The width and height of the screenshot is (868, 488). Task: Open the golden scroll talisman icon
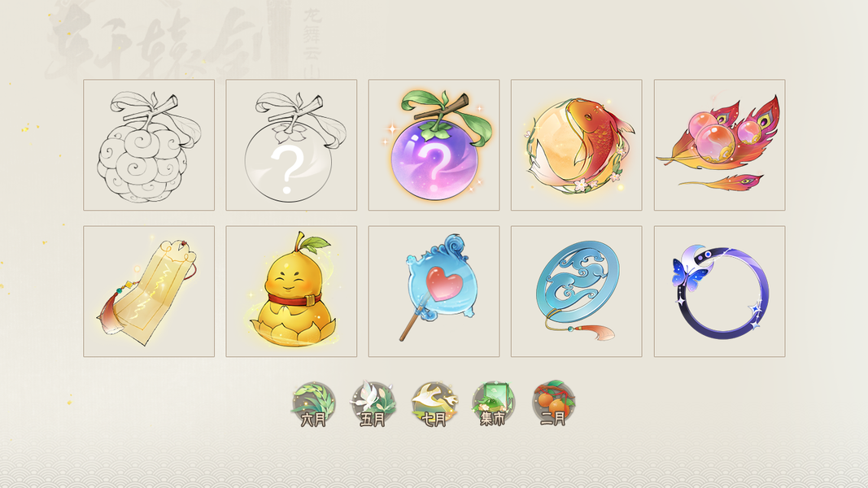tap(149, 291)
